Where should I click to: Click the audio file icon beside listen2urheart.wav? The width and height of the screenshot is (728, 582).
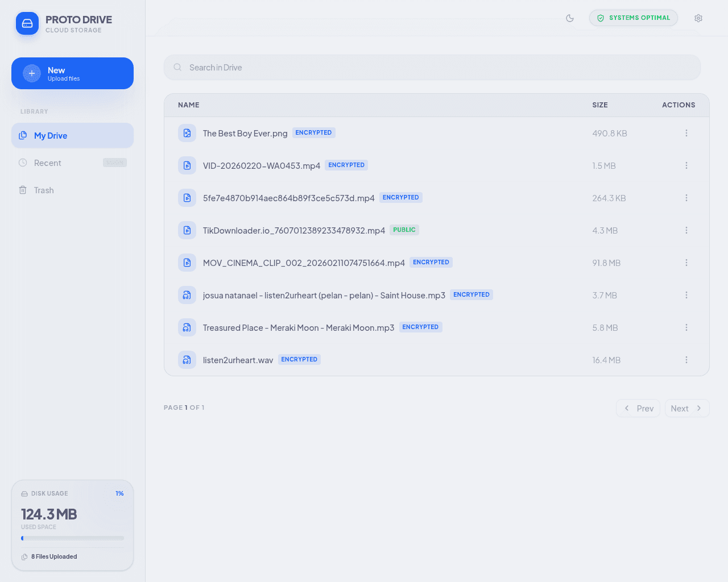coord(187,360)
